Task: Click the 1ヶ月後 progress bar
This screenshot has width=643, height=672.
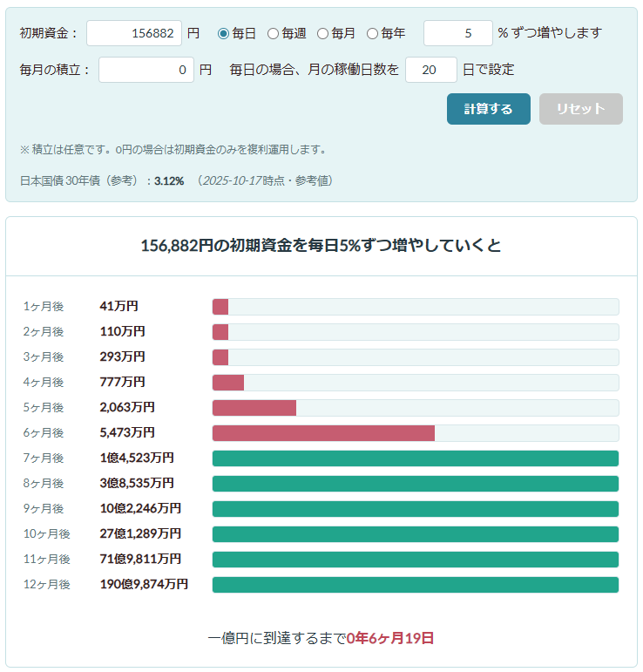Action: point(415,307)
